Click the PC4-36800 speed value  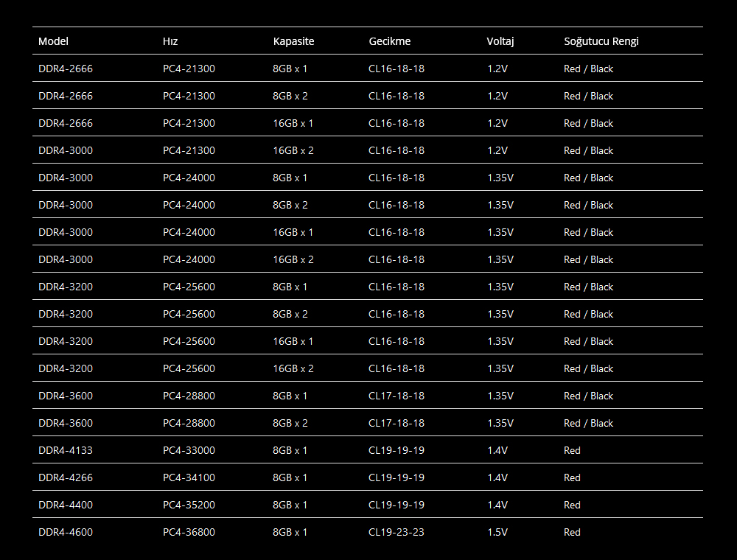pos(189,532)
